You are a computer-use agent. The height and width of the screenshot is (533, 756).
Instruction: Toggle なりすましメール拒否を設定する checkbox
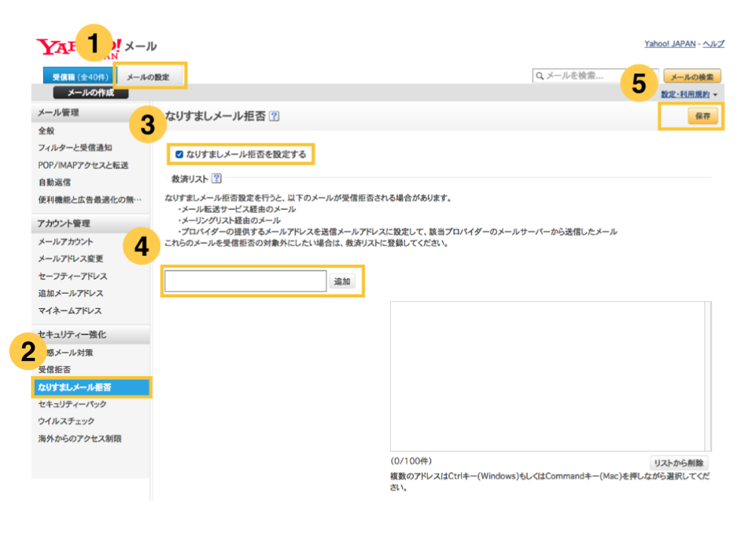coord(180,154)
